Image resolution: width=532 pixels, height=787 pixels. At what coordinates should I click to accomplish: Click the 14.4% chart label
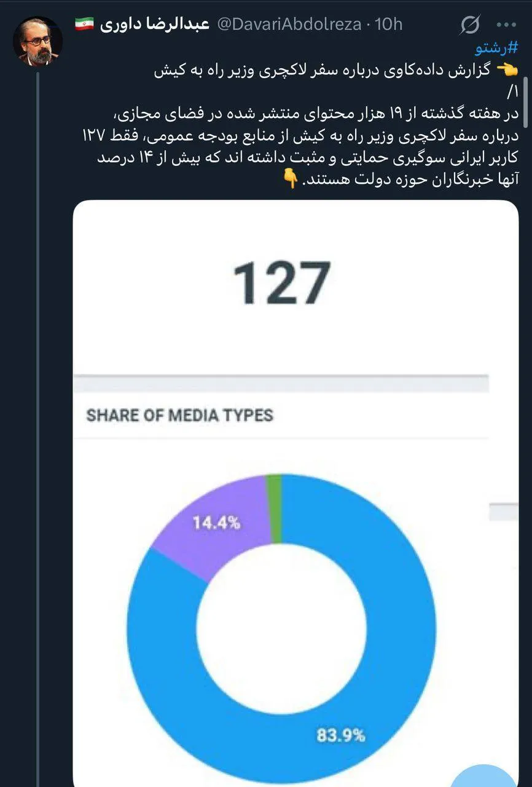coord(216,524)
